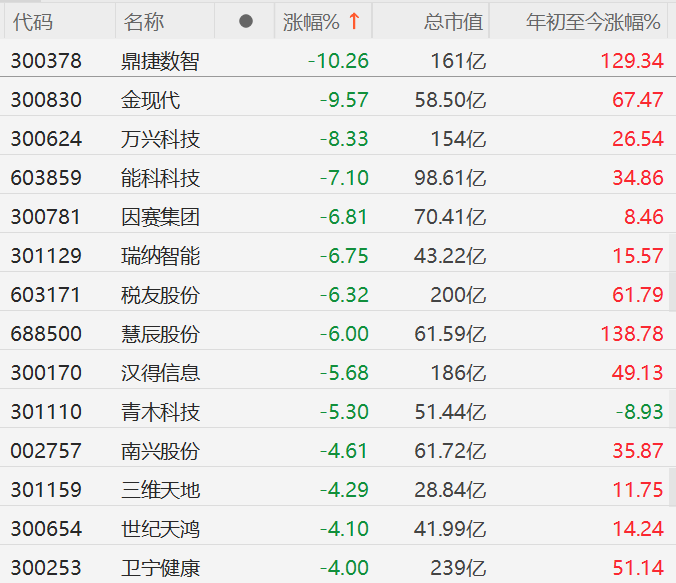Click market cap 98.61亿
Viewport: 676px width, 583px height.
click(x=451, y=178)
